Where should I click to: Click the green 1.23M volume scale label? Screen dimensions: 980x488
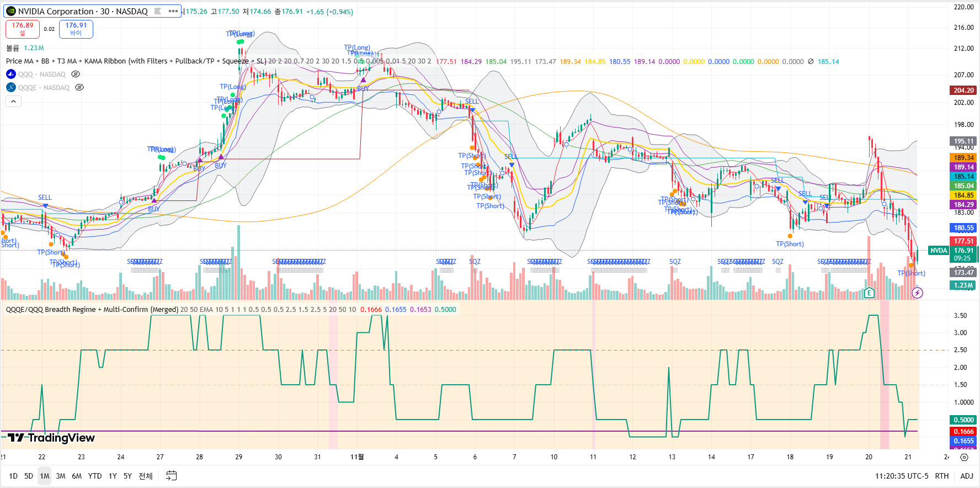(x=963, y=285)
